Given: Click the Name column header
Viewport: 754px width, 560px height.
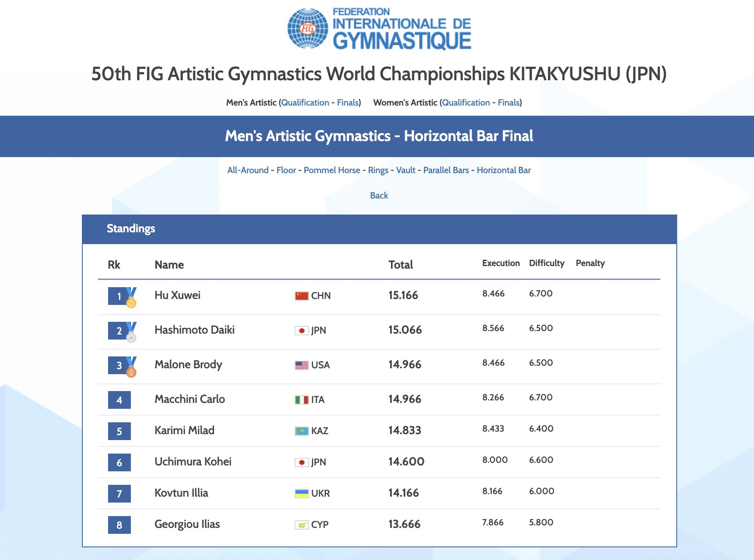Looking at the screenshot, I should coord(169,265).
